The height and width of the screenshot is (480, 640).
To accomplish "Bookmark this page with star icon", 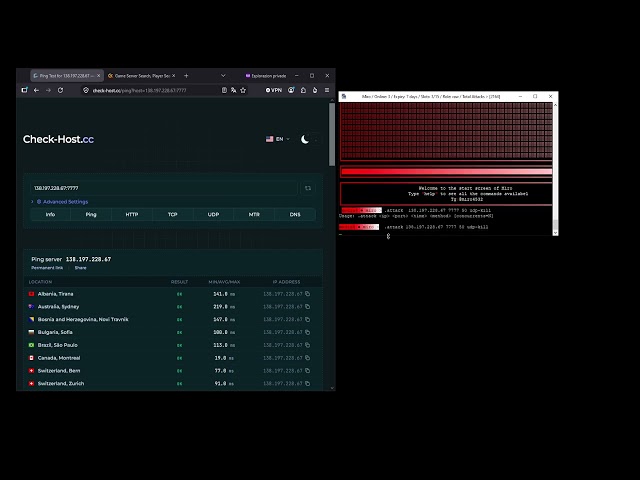I will [243, 90].
